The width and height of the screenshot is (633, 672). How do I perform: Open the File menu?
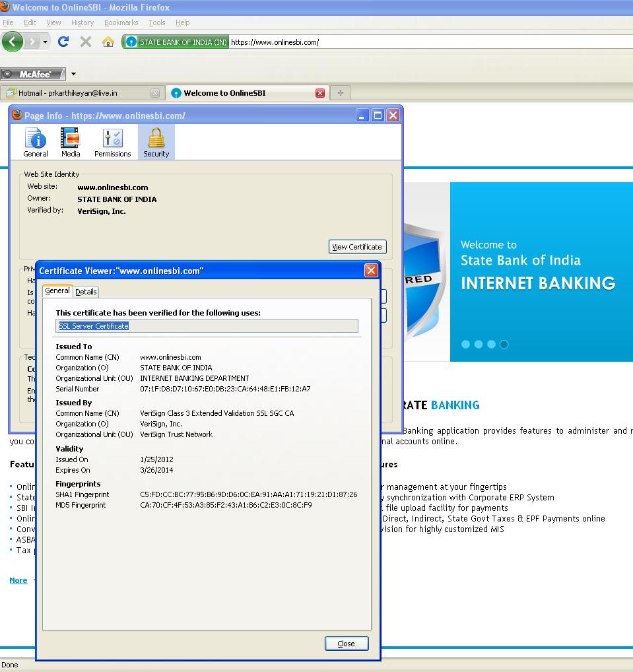pos(8,22)
